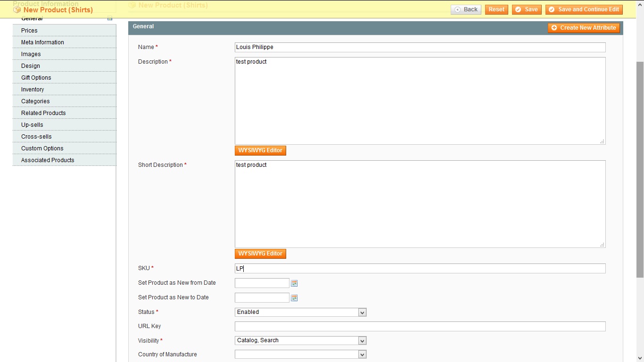Switch to the Images tab
This screenshot has width=644, height=362.
coord(64,54)
